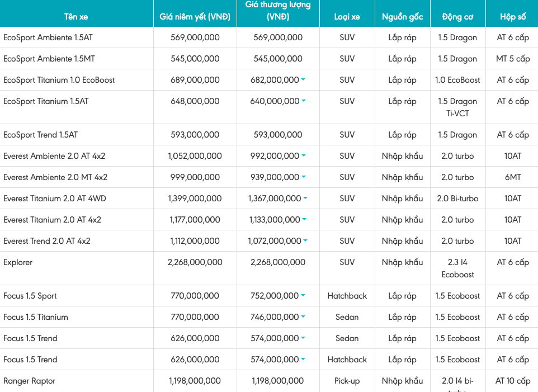
Task: Click the "Nguồn gốc" column header
Action: pyautogui.click(x=402, y=17)
